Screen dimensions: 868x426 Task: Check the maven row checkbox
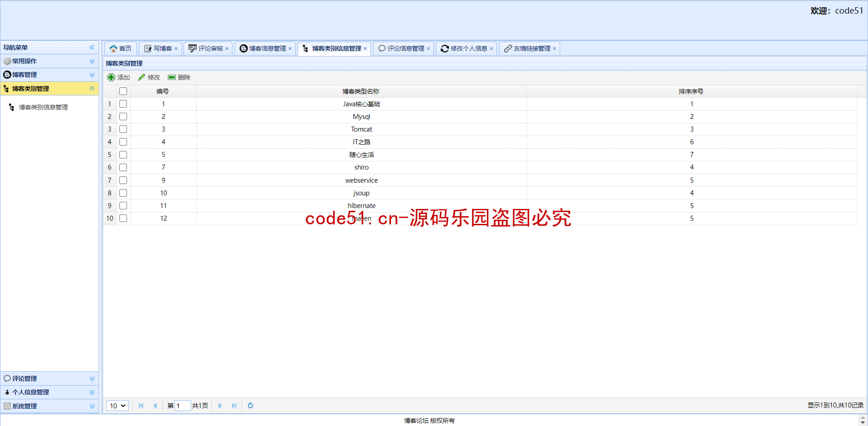tap(123, 218)
